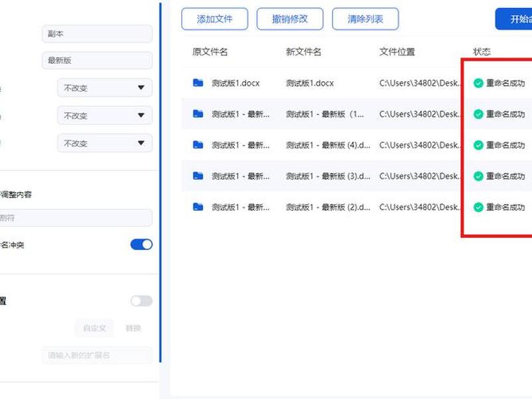Select new file name 测试版1 - 最新版 (4).d...
The width and height of the screenshot is (532, 399).
(328, 145)
